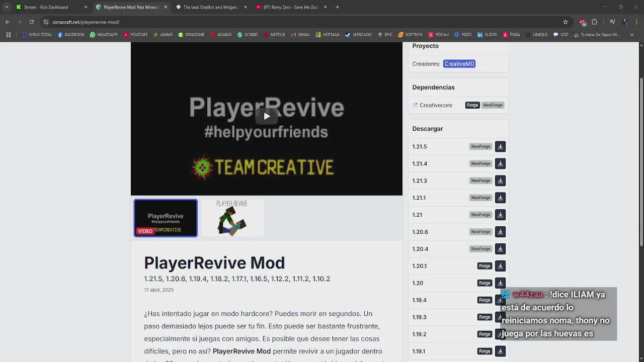Image resolution: width=644 pixels, height=362 pixels.
Task: Download version 1.20 Forge
Action: coord(500,283)
